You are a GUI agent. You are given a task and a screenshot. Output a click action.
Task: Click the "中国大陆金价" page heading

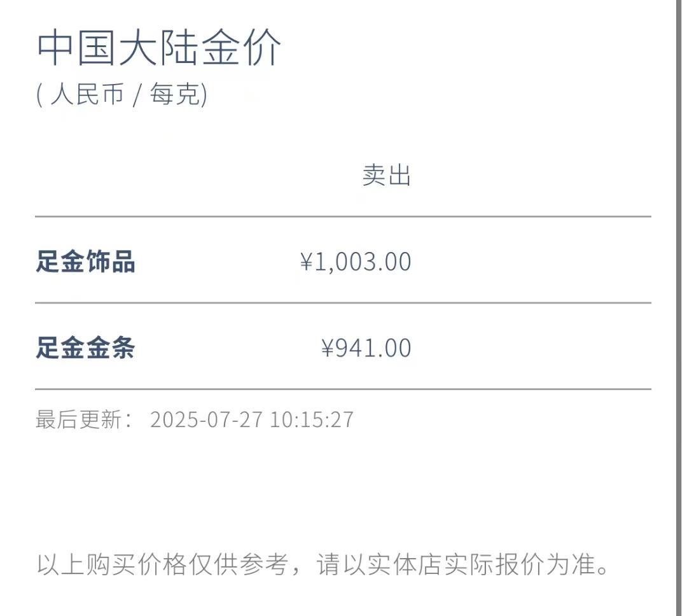pos(159,48)
